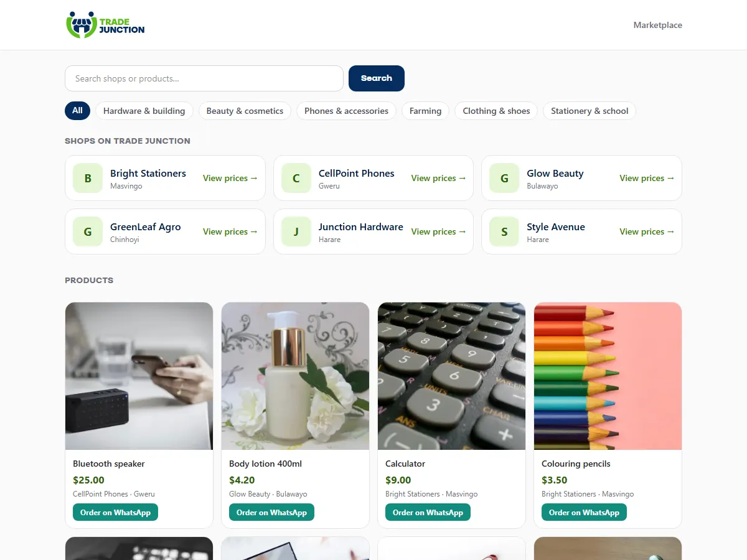Click the $3.50 price
The image size is (747, 560).
tap(555, 480)
